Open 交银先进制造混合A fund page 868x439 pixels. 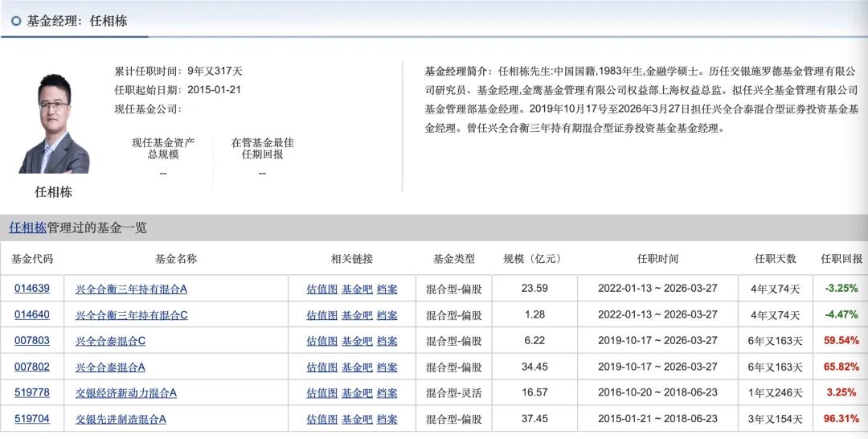(x=121, y=419)
